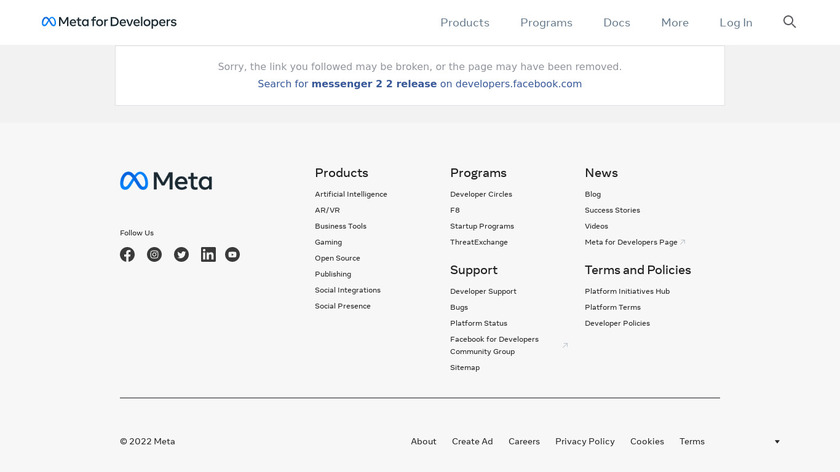Open the Twitter social icon
This screenshot has height=472, width=840.
point(181,255)
